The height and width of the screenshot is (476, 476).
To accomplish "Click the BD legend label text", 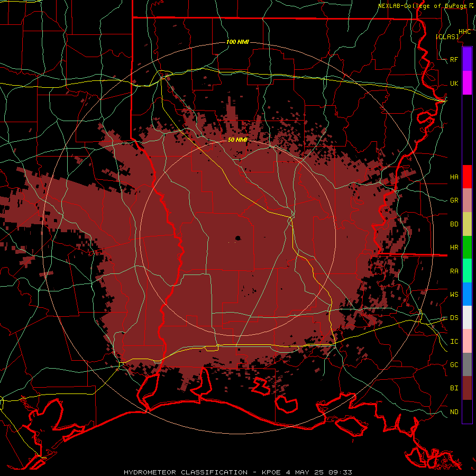I will pos(454,224).
